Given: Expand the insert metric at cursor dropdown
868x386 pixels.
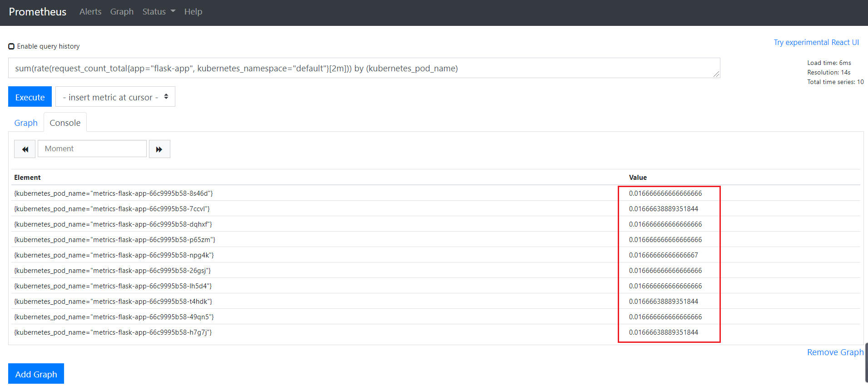Looking at the screenshot, I should 115,97.
